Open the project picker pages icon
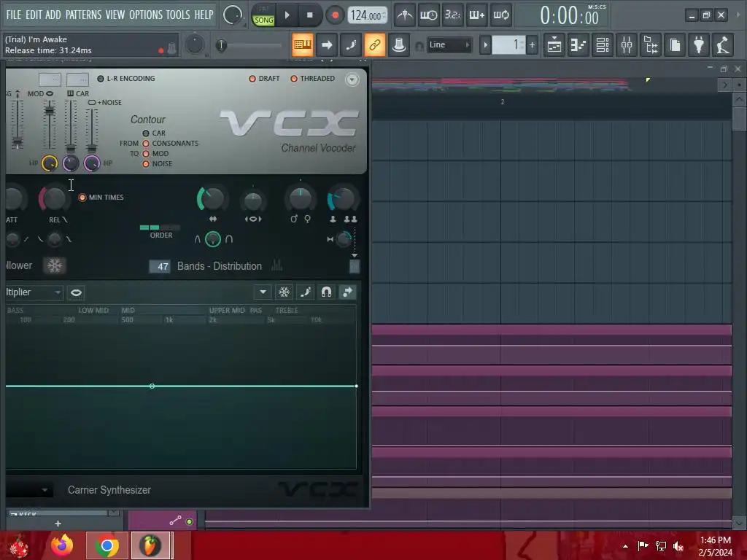The image size is (747, 560). [675, 45]
